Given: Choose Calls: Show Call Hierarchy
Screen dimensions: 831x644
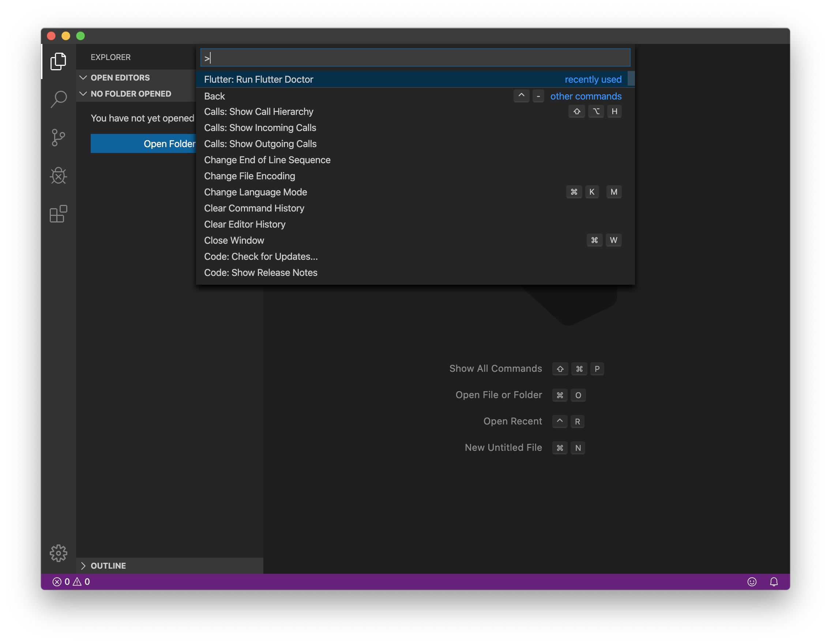Looking at the screenshot, I should (259, 112).
